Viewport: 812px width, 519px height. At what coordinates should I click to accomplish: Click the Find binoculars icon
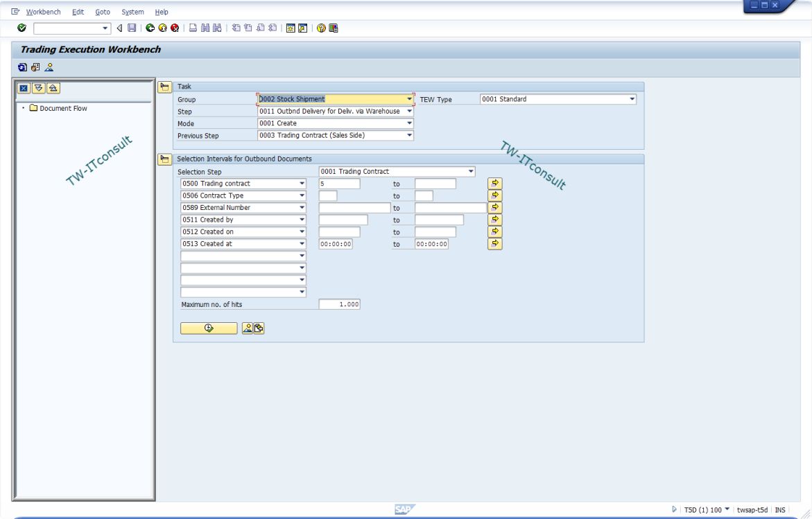pyautogui.click(x=204, y=27)
